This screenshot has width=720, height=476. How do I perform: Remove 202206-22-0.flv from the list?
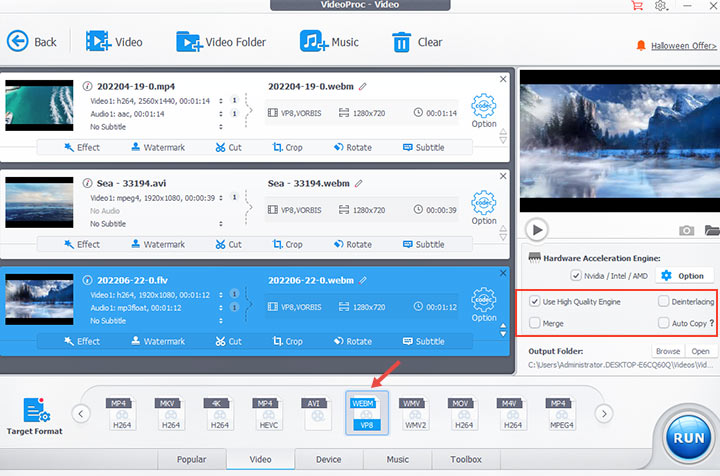[x=503, y=273]
